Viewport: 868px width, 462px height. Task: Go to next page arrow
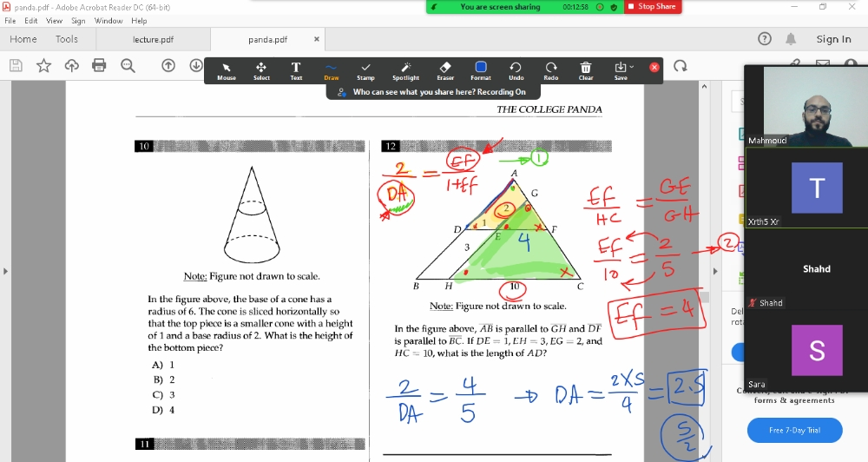point(196,65)
